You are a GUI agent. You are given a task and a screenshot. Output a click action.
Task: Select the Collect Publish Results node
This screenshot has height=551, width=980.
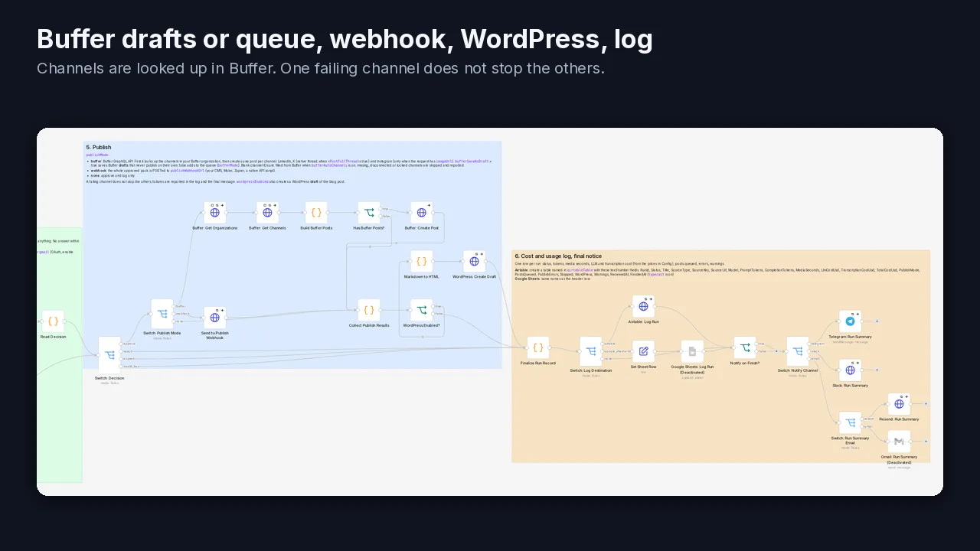pos(369,310)
